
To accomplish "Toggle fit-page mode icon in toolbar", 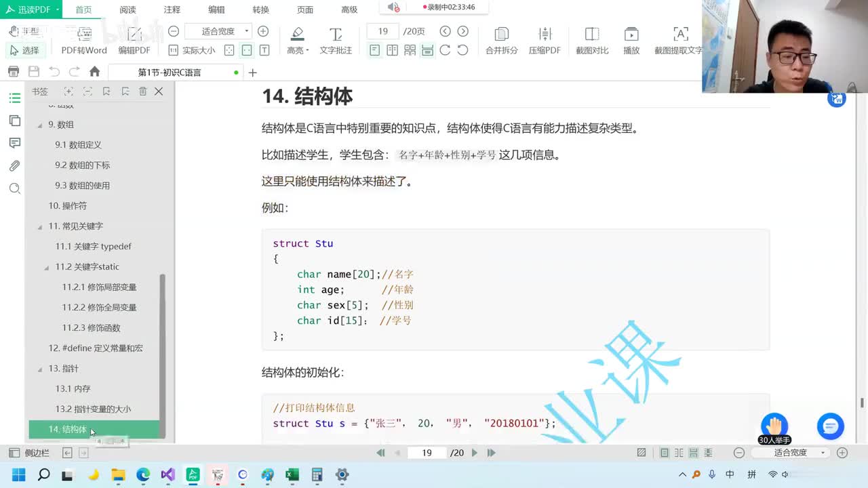I will point(229,50).
